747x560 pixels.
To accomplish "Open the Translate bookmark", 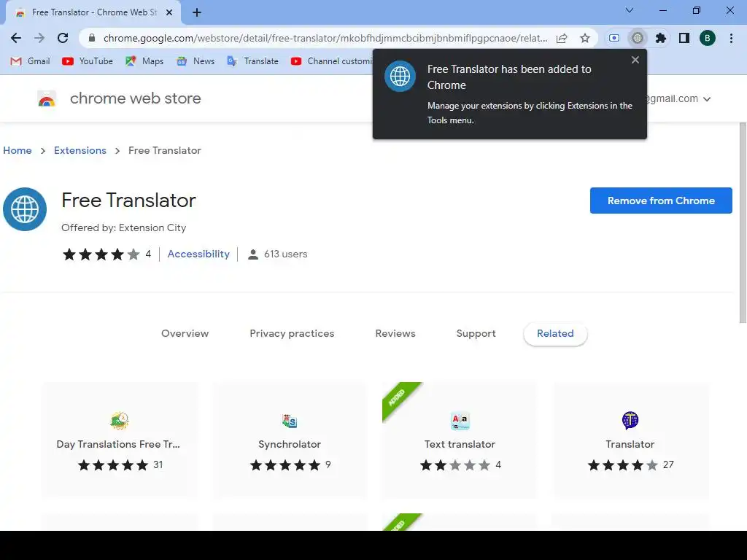I will pos(252,61).
